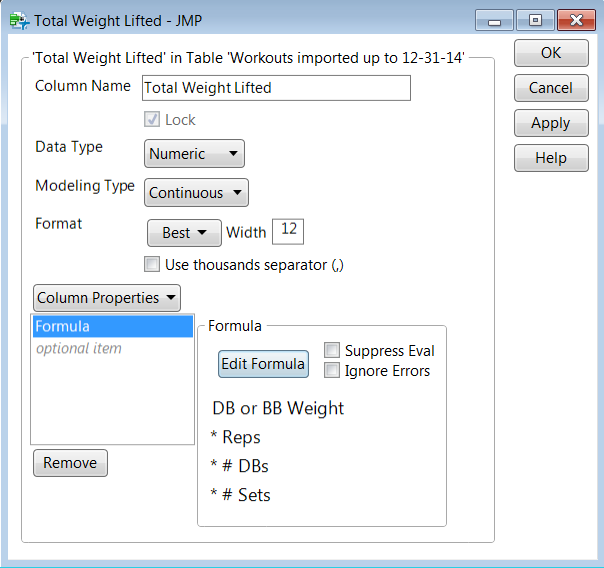Maximize the column info window
Viewport: 604px width, 568px height.
pyautogui.click(x=537, y=19)
